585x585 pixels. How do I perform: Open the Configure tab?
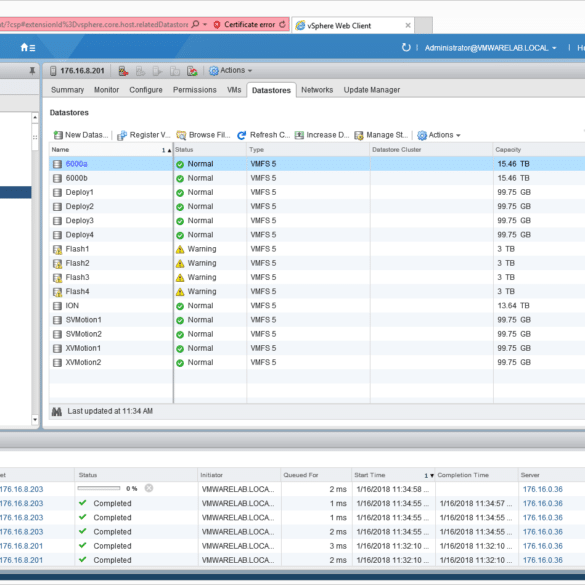(x=146, y=90)
